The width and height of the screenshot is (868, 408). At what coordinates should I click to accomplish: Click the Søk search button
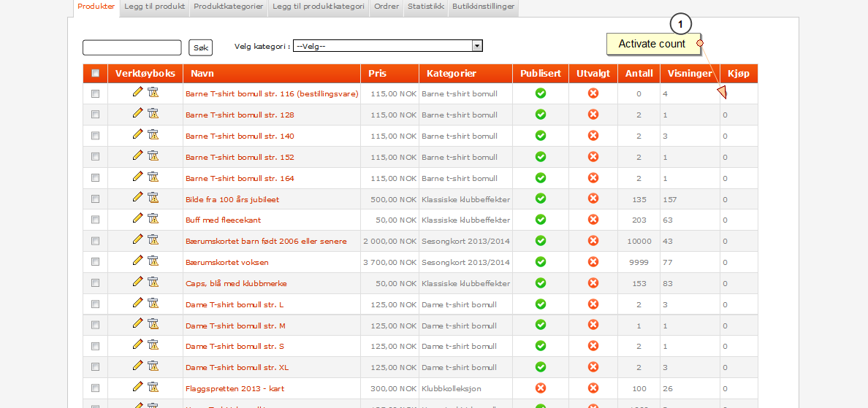click(200, 48)
